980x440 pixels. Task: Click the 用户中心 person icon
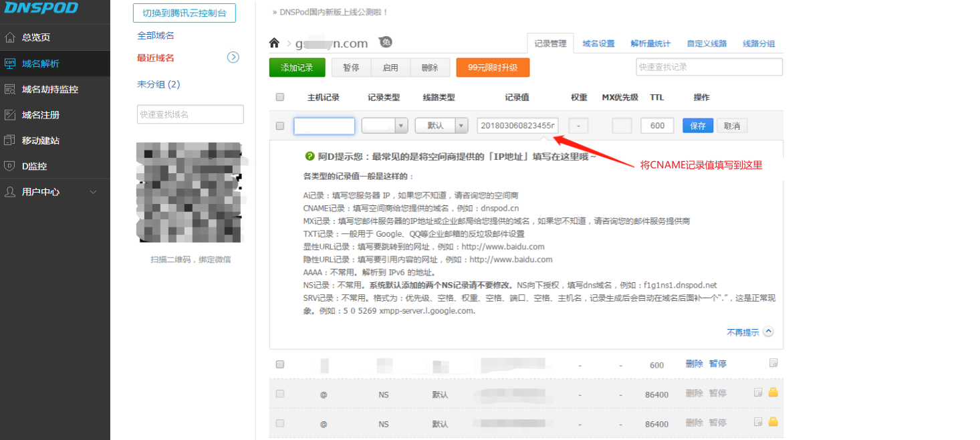(9, 192)
